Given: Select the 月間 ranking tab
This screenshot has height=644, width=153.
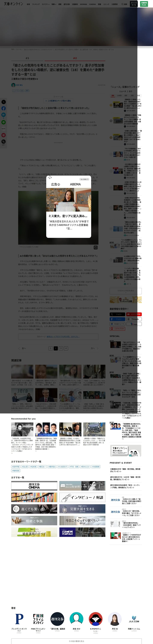Looking at the screenshot, I should tap(132, 96).
